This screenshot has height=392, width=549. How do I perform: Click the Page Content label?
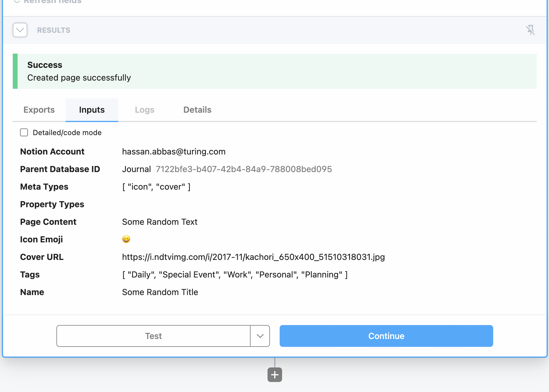click(x=48, y=222)
